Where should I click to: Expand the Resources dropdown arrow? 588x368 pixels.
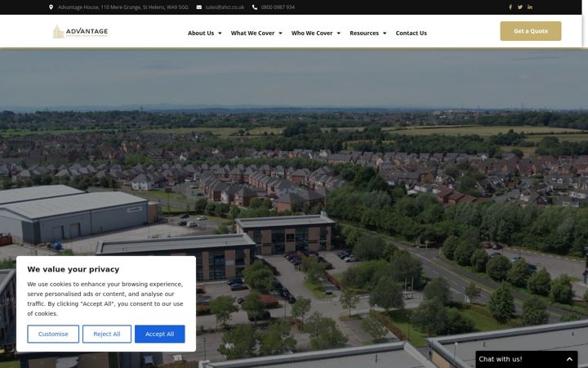point(385,33)
